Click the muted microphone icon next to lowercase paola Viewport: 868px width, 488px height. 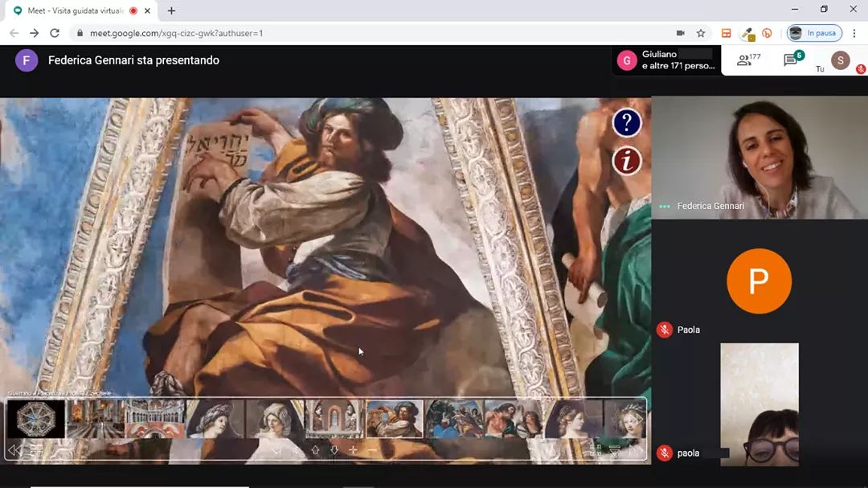coord(665,453)
